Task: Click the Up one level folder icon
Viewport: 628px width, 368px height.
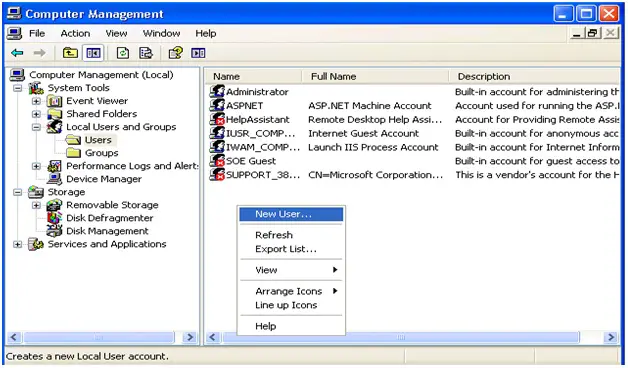Action: (70, 53)
